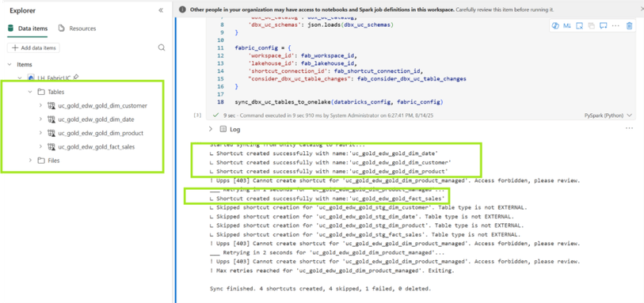The image size is (644, 303).
Task: Add a comment to the code cell
Action: [x=603, y=26]
